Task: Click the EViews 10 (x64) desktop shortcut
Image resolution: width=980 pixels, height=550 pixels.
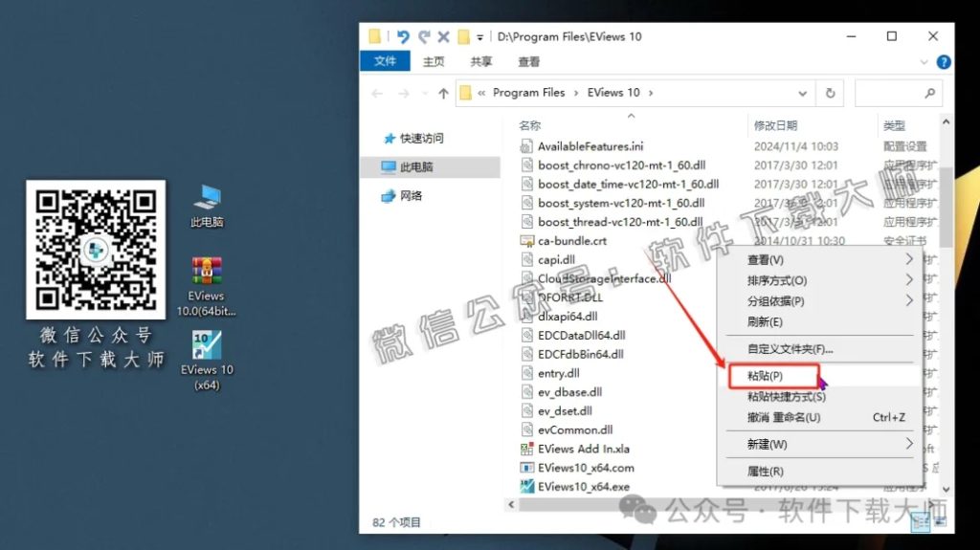Action: 207,361
